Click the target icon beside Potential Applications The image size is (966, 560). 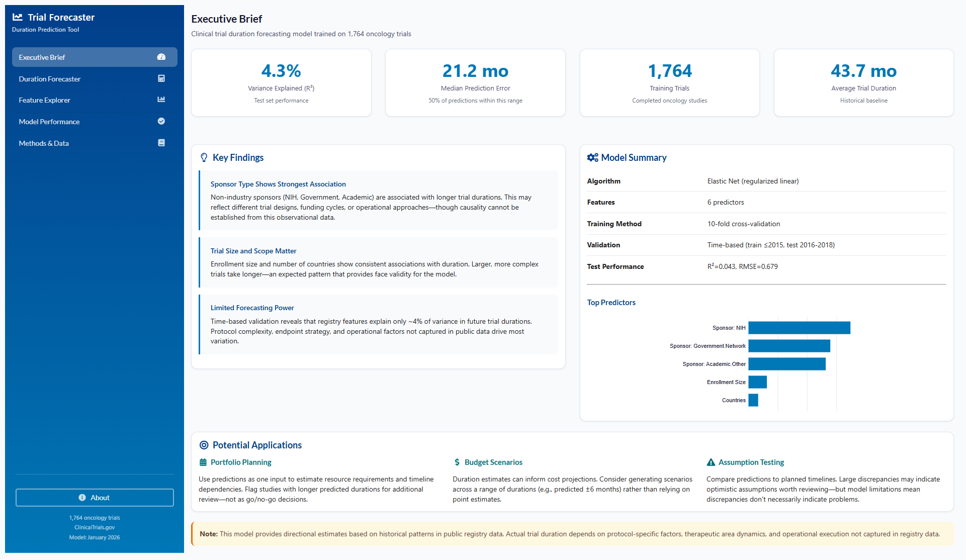point(204,445)
